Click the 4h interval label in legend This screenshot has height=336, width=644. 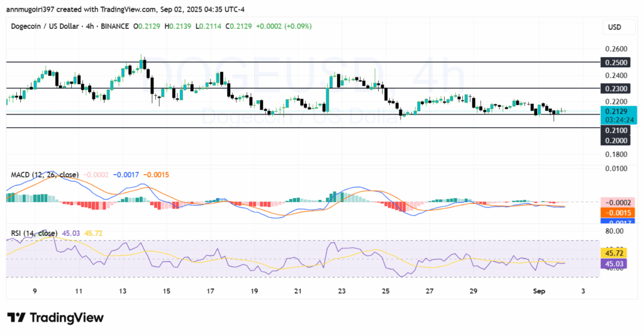click(x=89, y=26)
